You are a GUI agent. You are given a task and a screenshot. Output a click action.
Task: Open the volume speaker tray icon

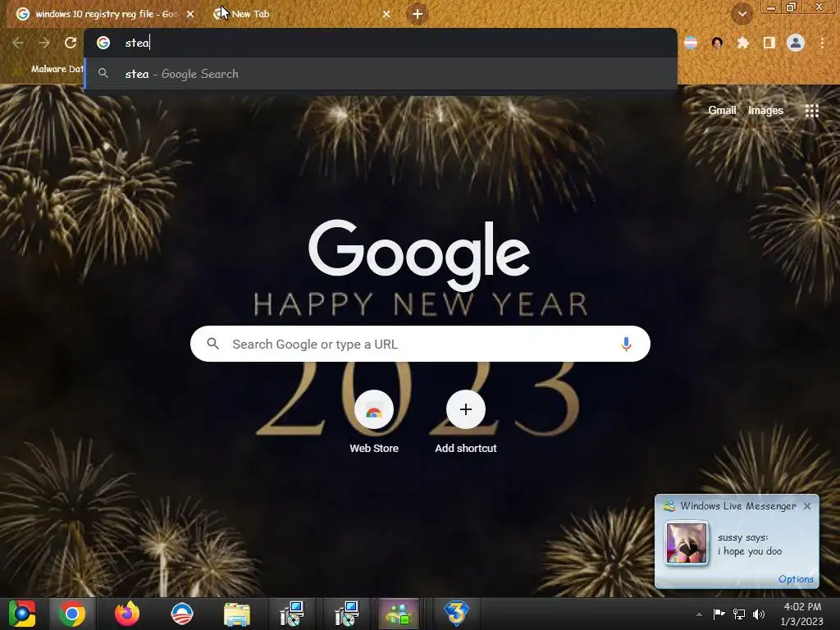[759, 614]
